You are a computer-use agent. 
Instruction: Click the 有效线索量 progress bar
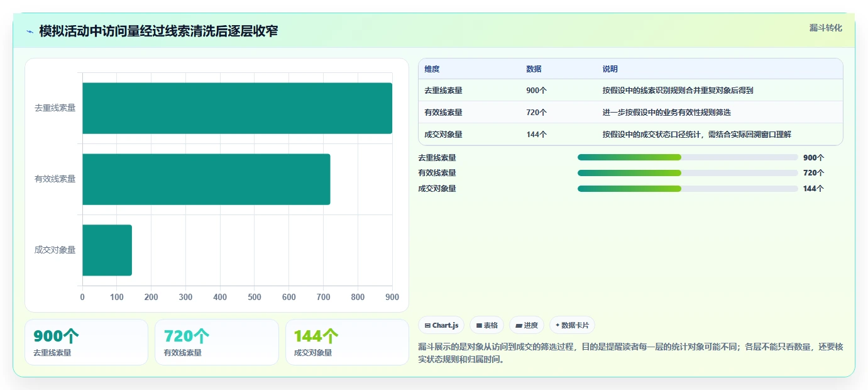pos(688,173)
